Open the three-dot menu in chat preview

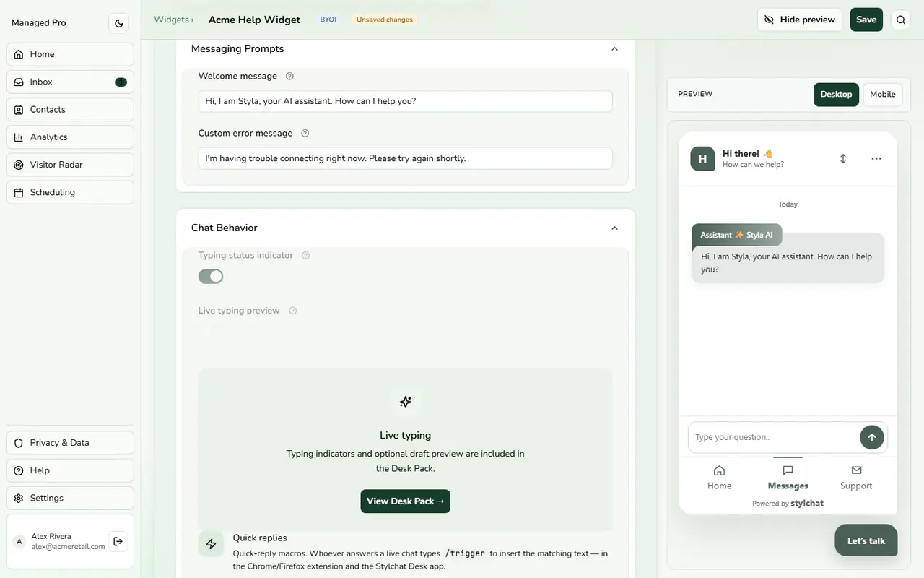pos(876,158)
